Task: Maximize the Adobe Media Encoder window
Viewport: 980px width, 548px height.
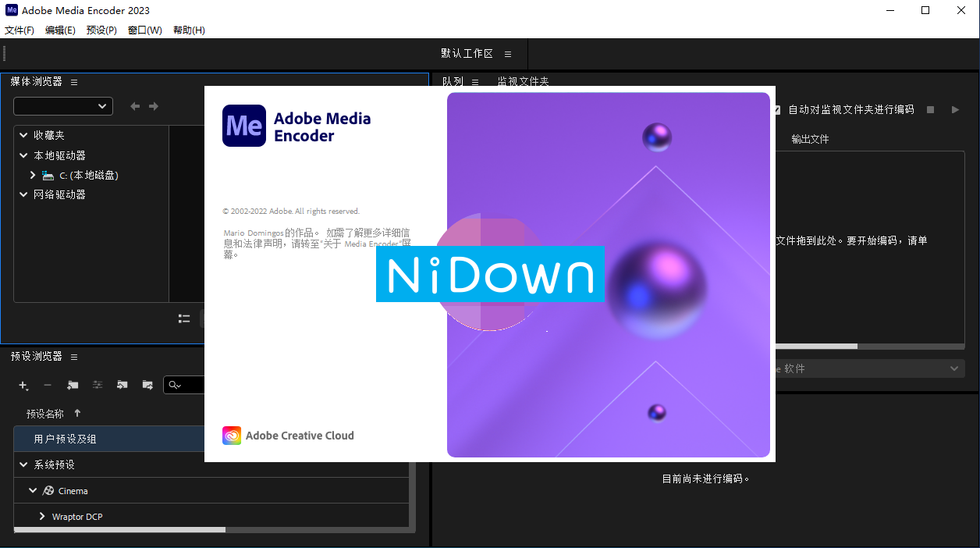Action: coord(926,10)
